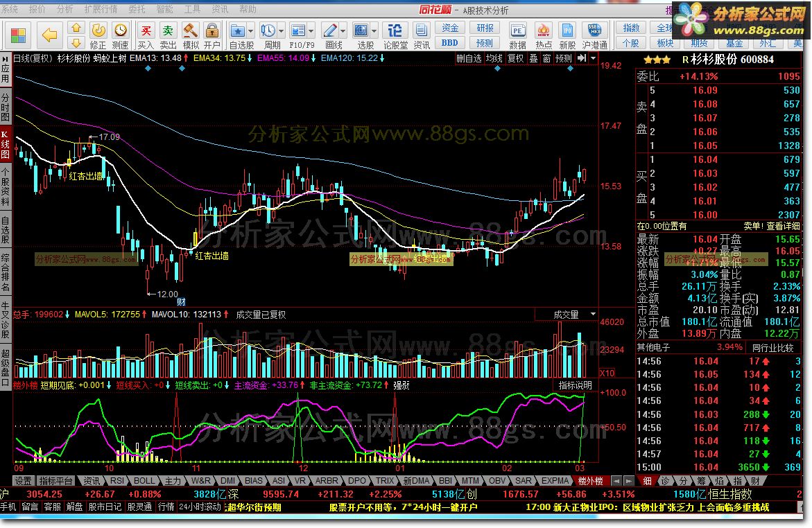Open the 扩展行情 menu
This screenshot has height=528, width=812.
click(101, 9)
